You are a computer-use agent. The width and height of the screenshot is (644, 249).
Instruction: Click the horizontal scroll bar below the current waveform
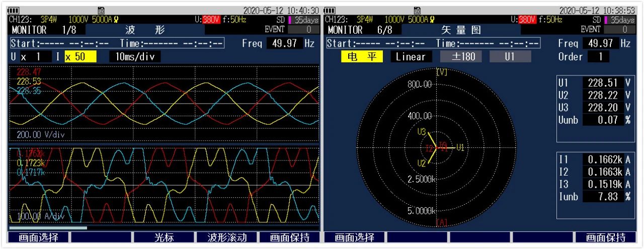click(48, 228)
